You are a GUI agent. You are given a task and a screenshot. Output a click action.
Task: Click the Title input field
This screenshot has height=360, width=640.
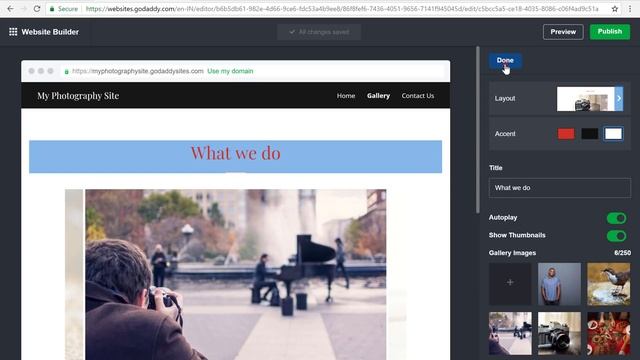tap(560, 188)
